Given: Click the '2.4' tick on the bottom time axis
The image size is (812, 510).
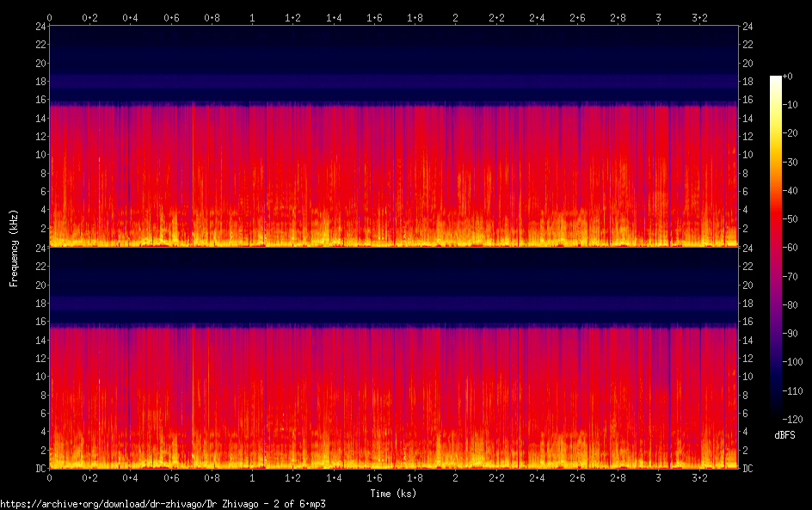Looking at the screenshot, I should [x=536, y=477].
